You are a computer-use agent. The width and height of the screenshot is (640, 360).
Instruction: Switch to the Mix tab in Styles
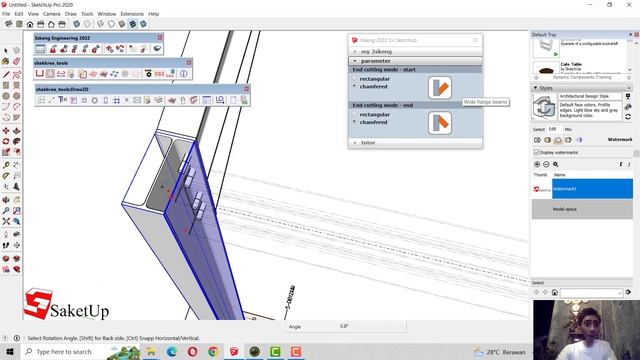point(568,129)
